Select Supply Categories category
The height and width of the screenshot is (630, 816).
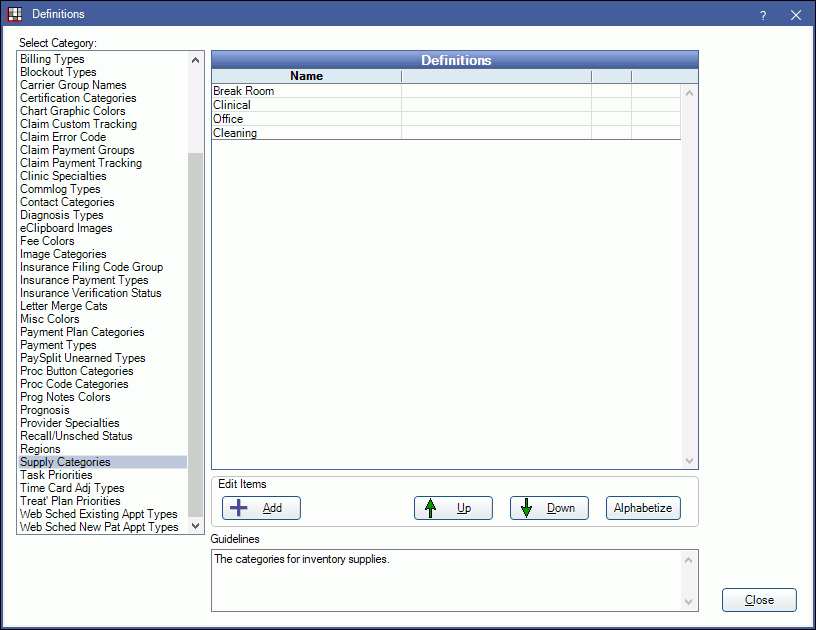click(103, 462)
